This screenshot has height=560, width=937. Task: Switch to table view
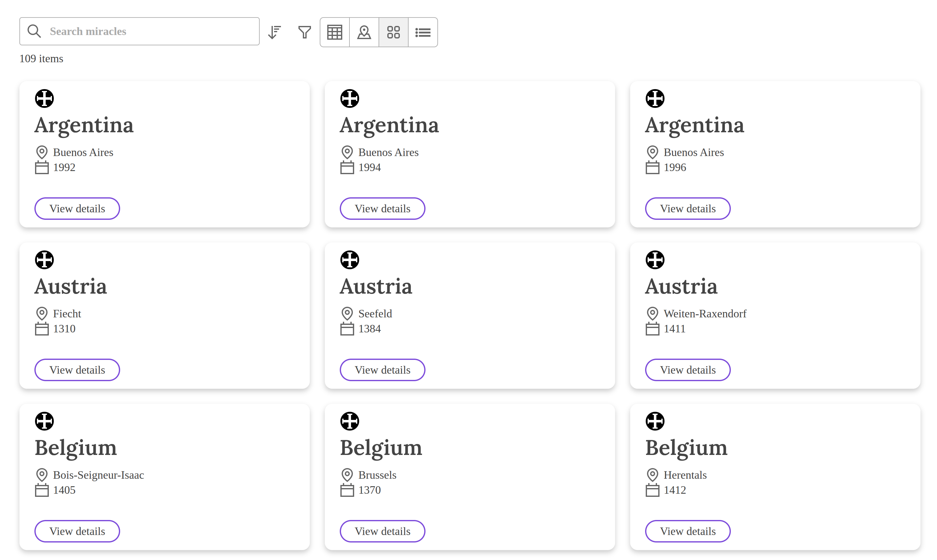click(x=335, y=32)
